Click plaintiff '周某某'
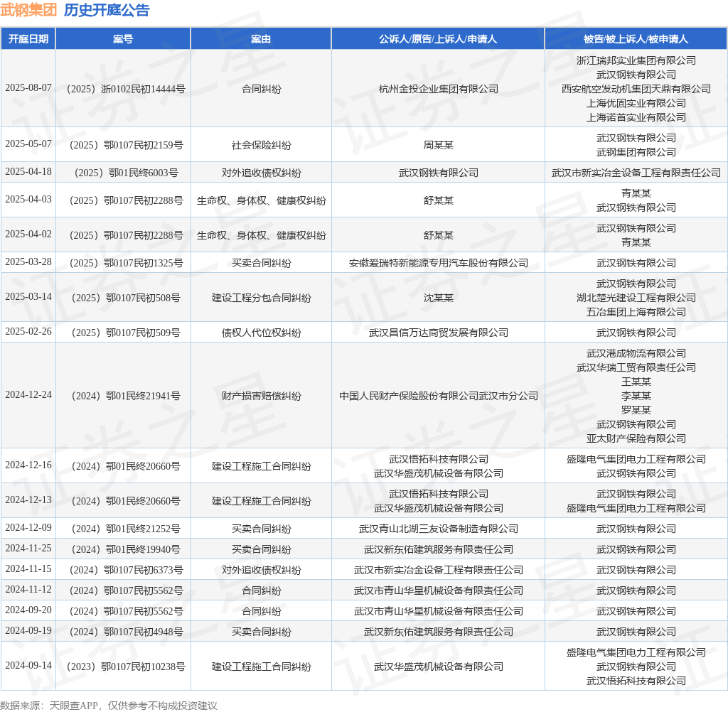This screenshot has height=712, width=728. [438, 145]
